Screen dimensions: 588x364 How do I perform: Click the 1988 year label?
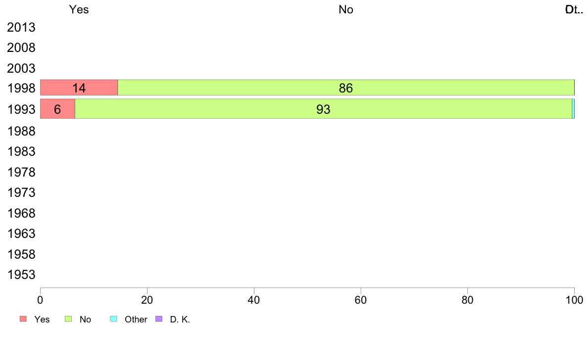(x=21, y=132)
